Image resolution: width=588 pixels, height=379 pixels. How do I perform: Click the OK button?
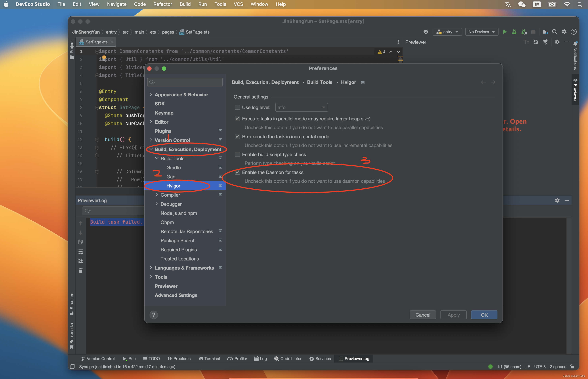coord(484,315)
